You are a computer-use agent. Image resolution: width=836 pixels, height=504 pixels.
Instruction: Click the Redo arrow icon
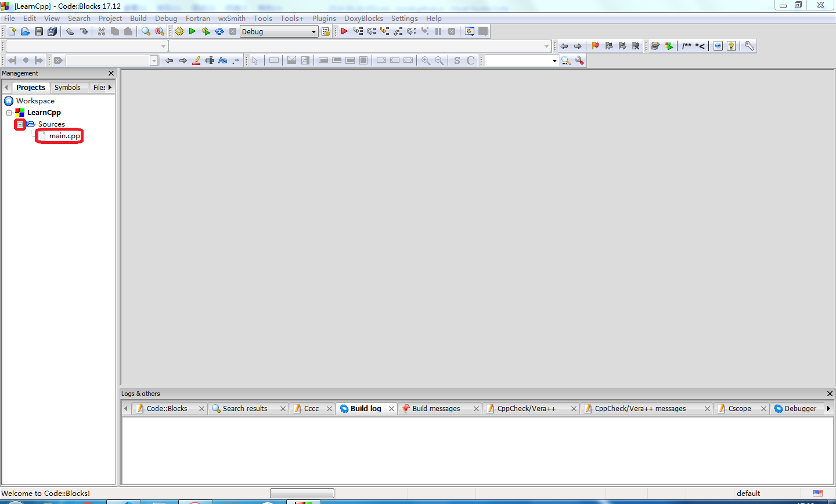(x=84, y=31)
